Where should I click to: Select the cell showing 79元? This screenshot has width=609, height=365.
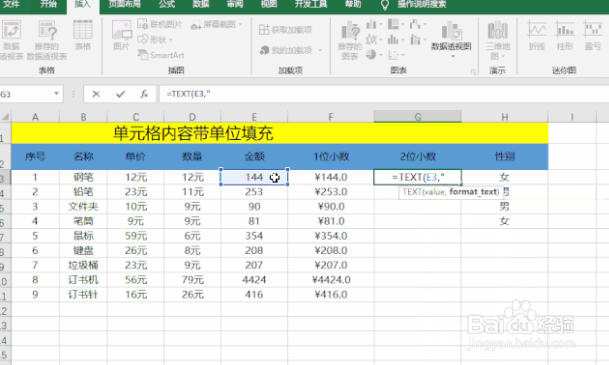coord(192,280)
